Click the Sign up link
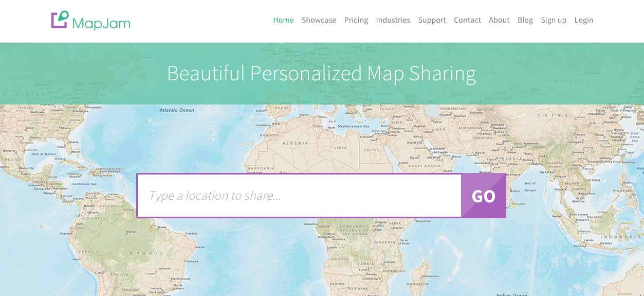 coord(554,20)
